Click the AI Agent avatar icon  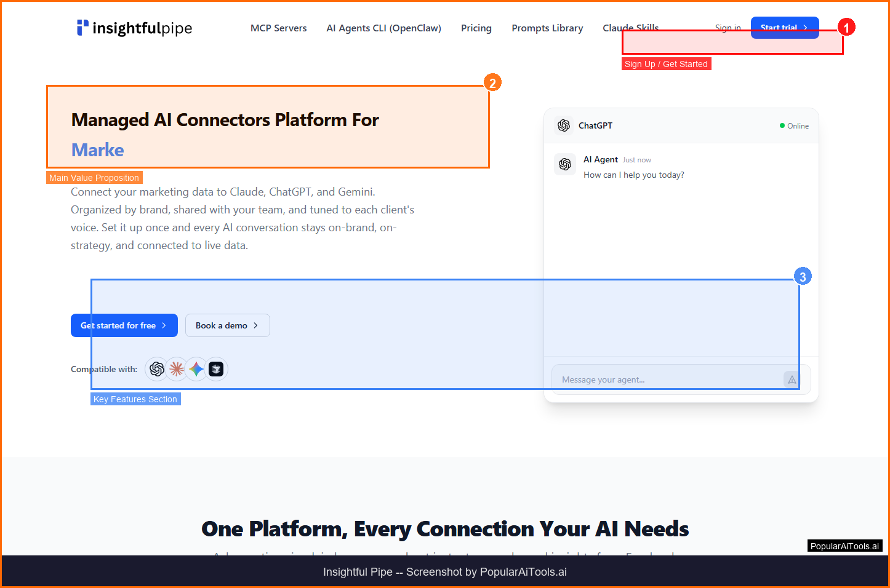[565, 164]
